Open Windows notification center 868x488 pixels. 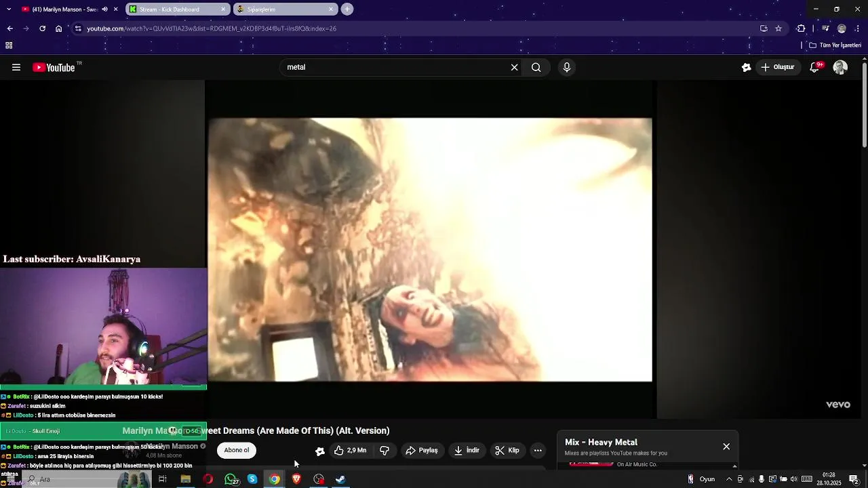pos(854,479)
